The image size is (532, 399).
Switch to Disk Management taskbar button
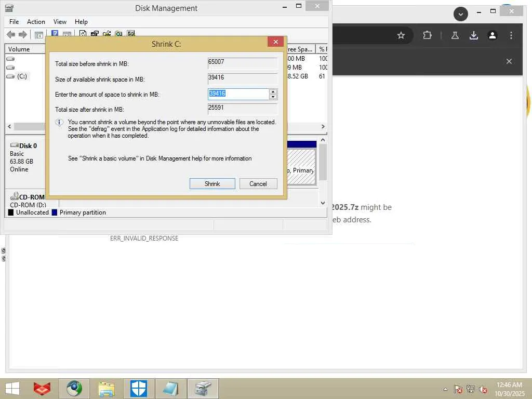(x=203, y=389)
